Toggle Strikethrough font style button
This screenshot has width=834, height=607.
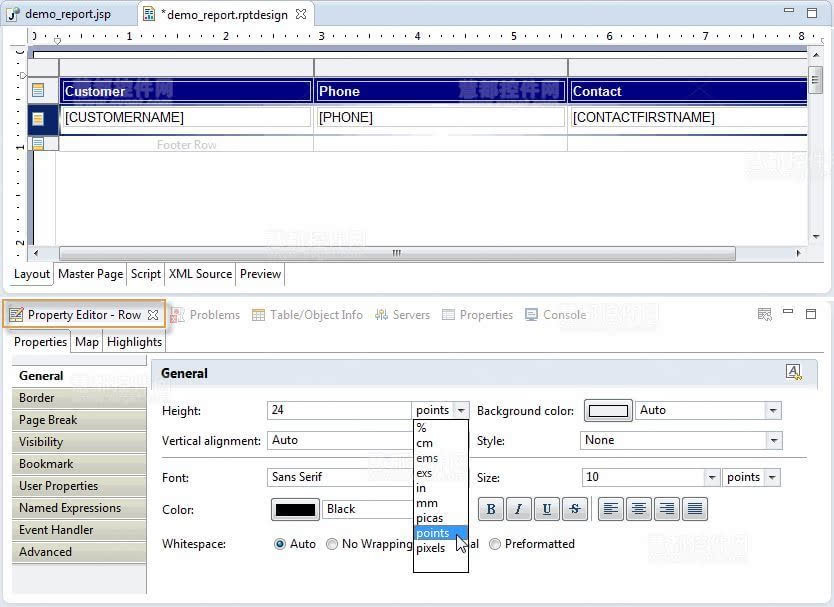point(574,509)
